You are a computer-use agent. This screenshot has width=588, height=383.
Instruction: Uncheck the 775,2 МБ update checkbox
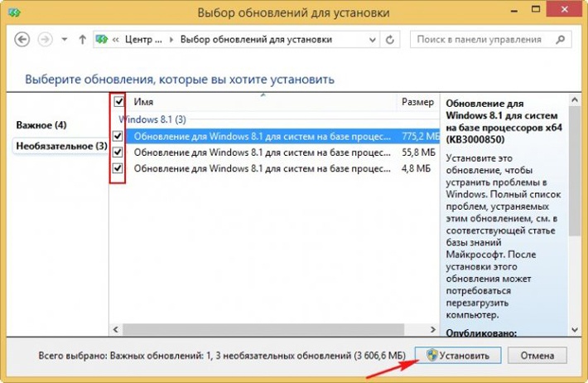tap(118, 136)
